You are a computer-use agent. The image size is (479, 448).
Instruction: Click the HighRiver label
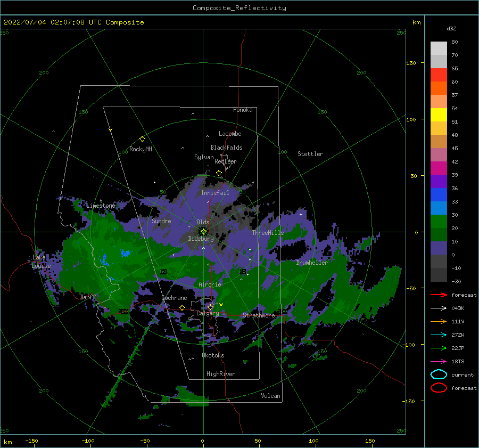pyautogui.click(x=221, y=374)
